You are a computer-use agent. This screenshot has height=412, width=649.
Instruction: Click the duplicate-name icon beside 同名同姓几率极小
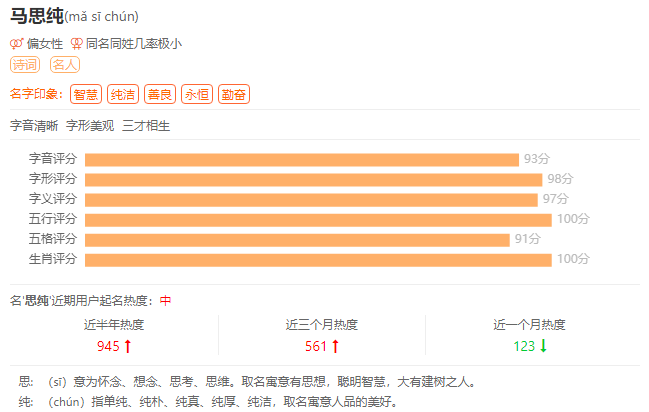(x=76, y=44)
